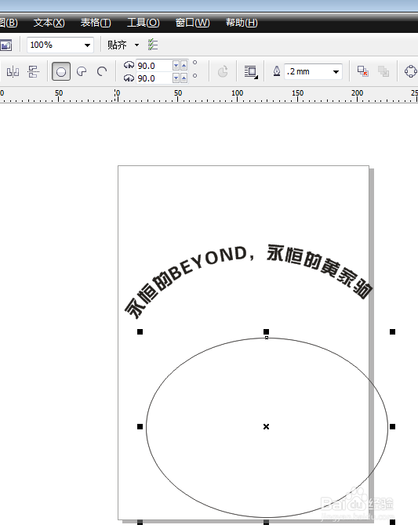Open the options icon beside 贴齐

[x=153, y=45]
